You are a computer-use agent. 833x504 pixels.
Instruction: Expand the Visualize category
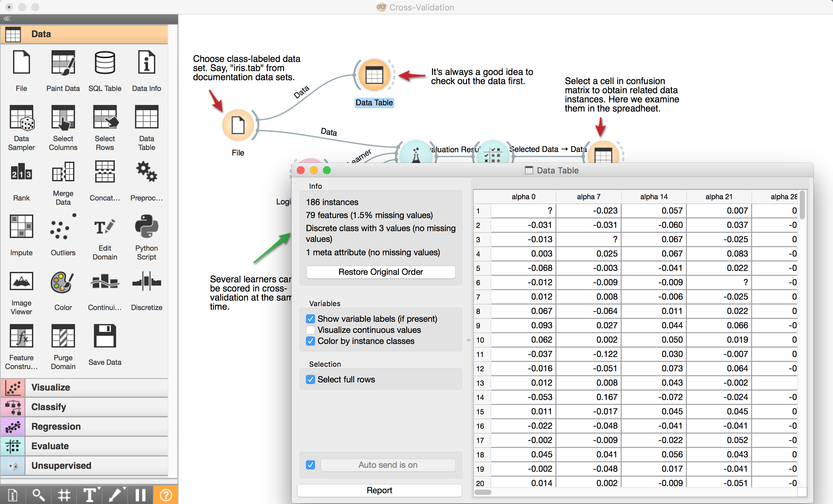click(x=51, y=387)
